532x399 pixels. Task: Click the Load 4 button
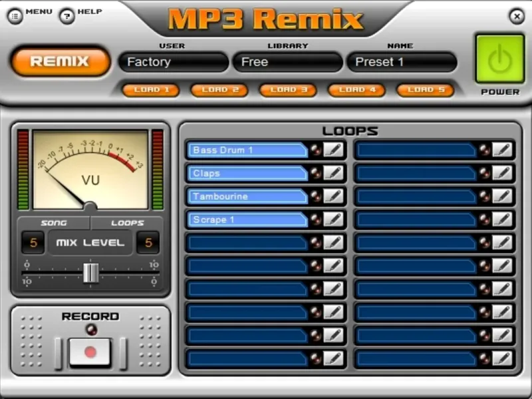356,90
